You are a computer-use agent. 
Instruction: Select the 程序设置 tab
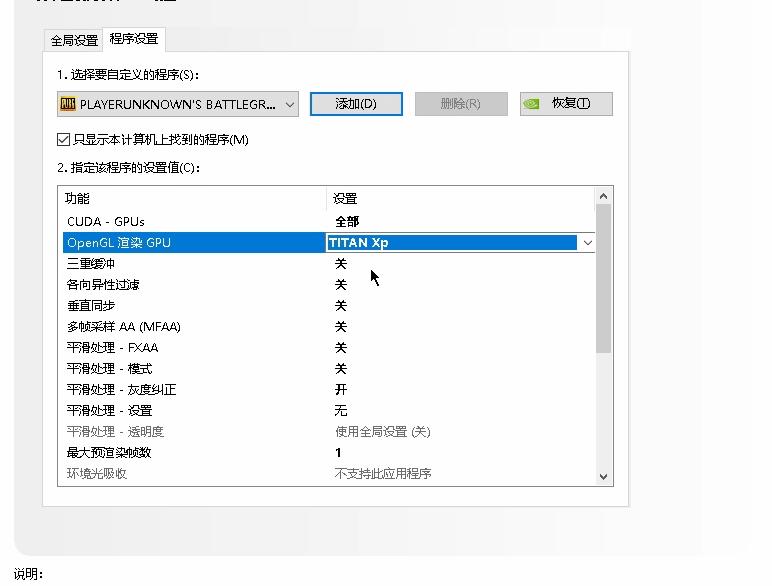coord(134,39)
